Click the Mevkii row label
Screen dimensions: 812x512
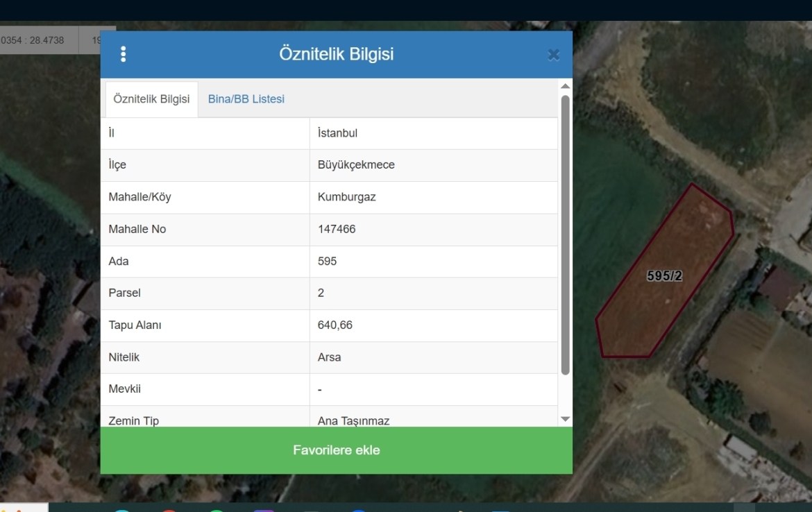point(125,389)
